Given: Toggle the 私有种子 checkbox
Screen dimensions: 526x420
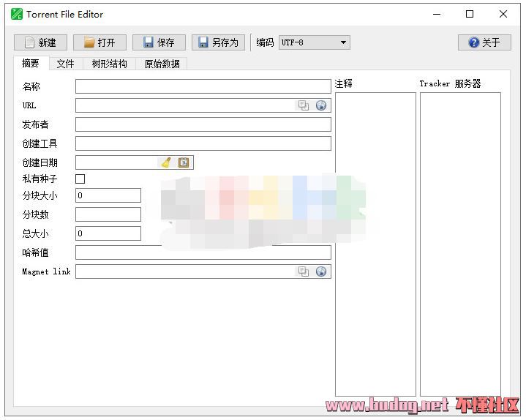Looking at the screenshot, I should 80,179.
